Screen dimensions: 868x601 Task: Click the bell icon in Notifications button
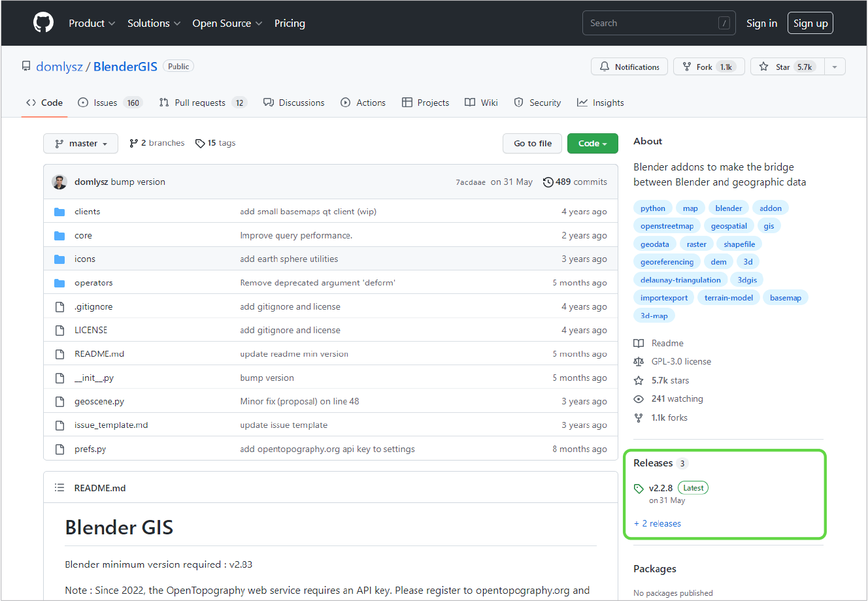pyautogui.click(x=605, y=67)
